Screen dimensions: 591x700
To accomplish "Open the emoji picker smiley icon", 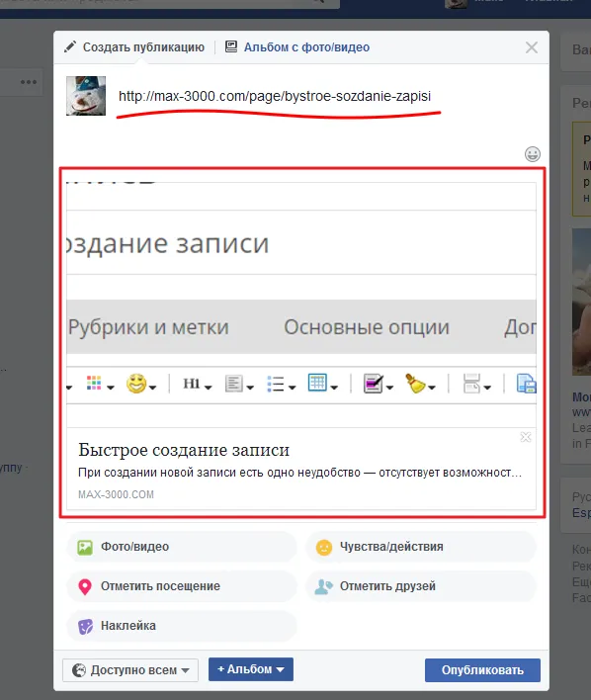I will pos(532,154).
